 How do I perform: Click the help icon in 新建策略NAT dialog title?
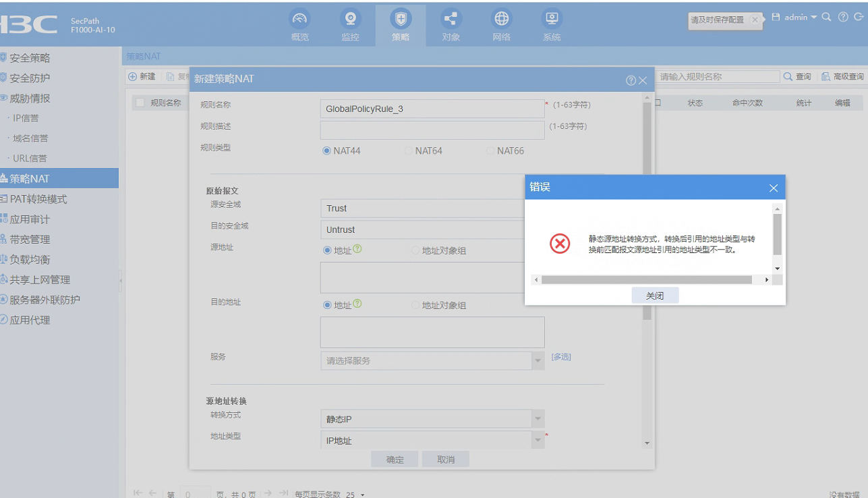(x=631, y=80)
